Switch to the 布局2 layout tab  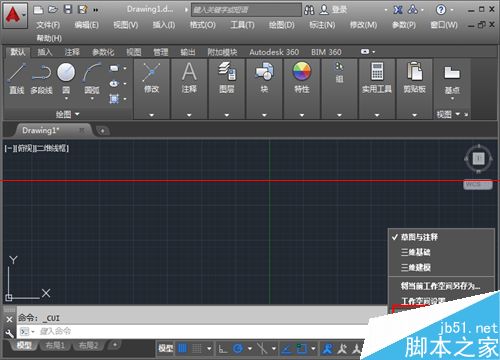[88, 345]
